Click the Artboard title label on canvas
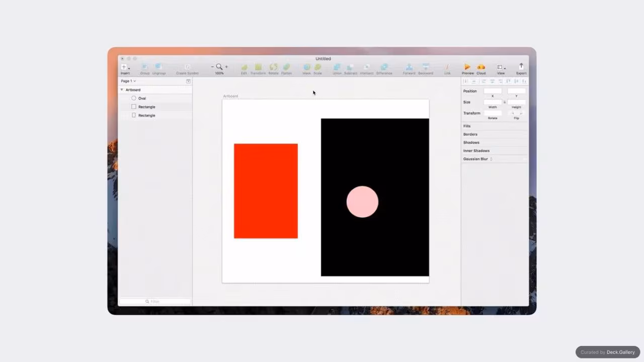 (230, 96)
